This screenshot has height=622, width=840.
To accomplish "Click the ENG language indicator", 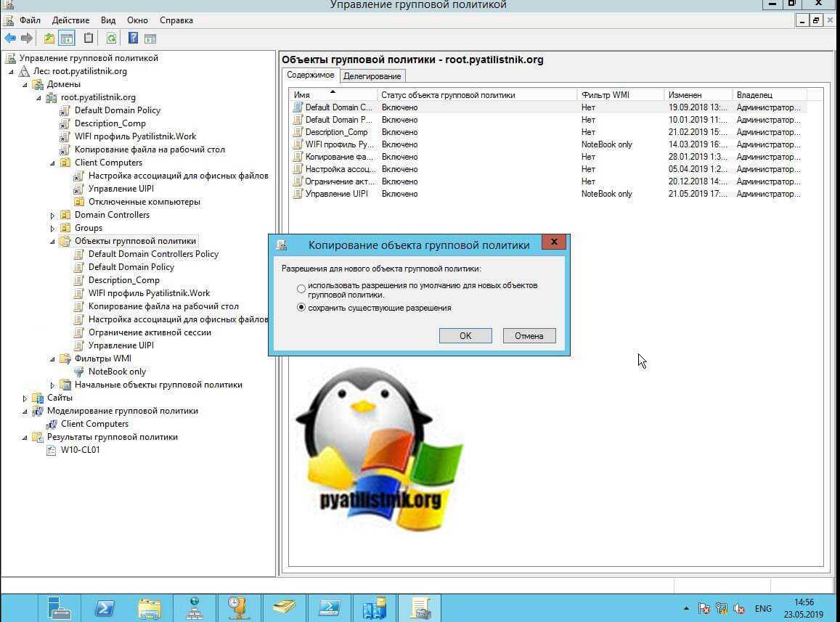I will 763,609.
